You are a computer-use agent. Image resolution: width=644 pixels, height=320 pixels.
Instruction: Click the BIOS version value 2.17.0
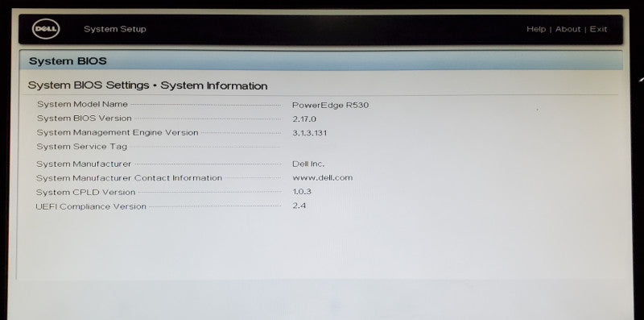pyautogui.click(x=304, y=119)
